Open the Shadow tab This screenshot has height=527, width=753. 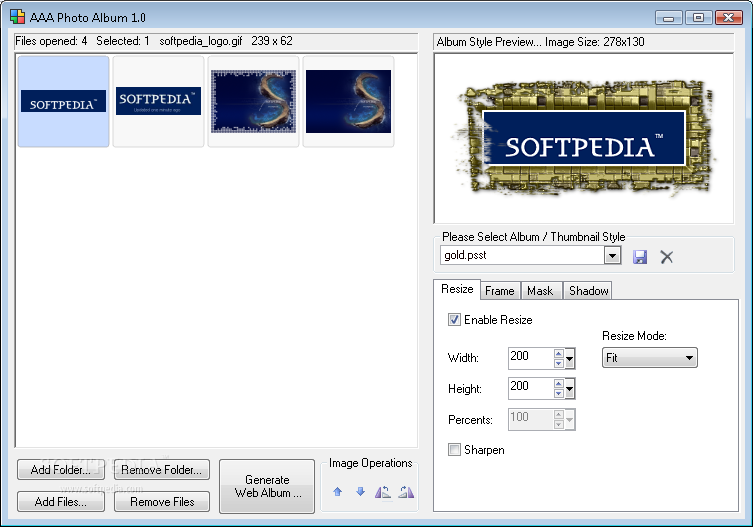588,291
